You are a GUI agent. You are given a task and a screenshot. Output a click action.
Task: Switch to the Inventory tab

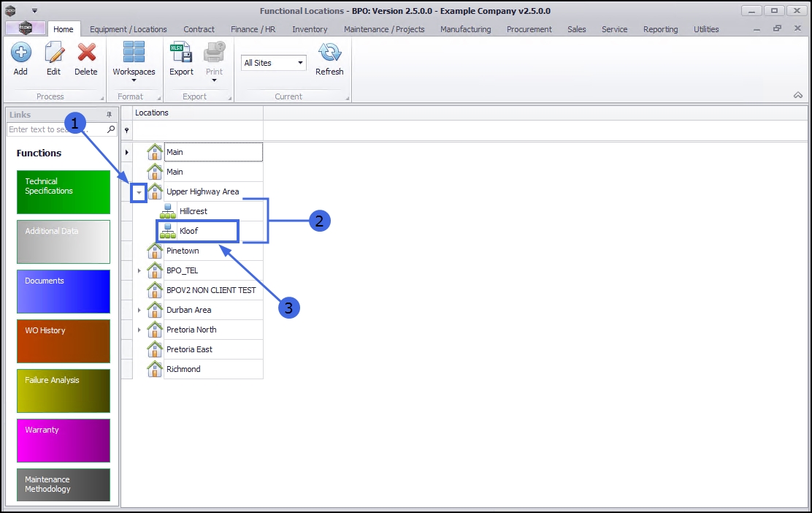pos(310,29)
